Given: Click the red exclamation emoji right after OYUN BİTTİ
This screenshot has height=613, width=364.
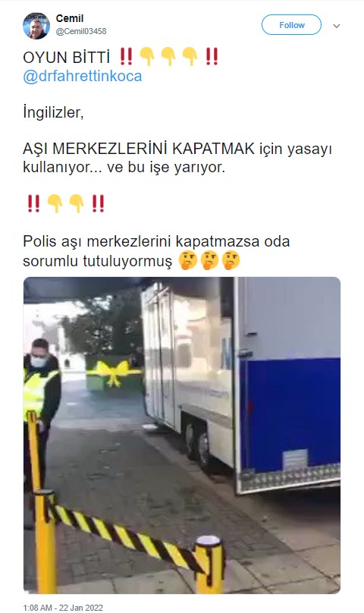Looking at the screenshot, I should click(x=126, y=57).
